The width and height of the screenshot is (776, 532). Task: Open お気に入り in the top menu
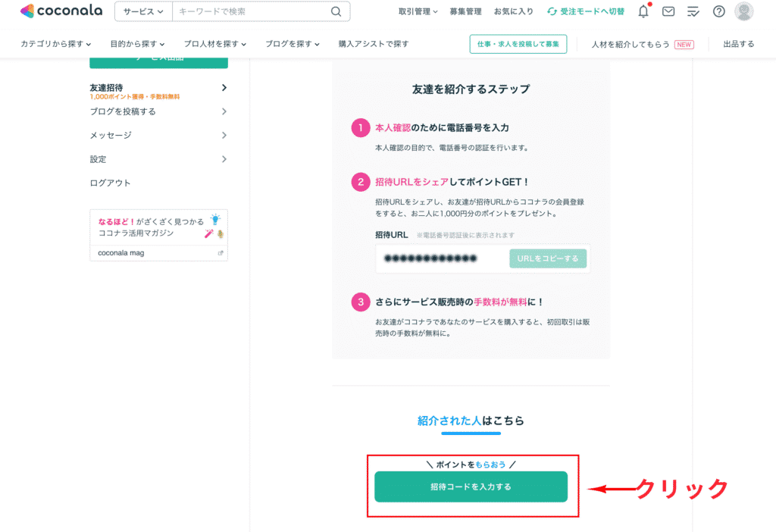(513, 11)
